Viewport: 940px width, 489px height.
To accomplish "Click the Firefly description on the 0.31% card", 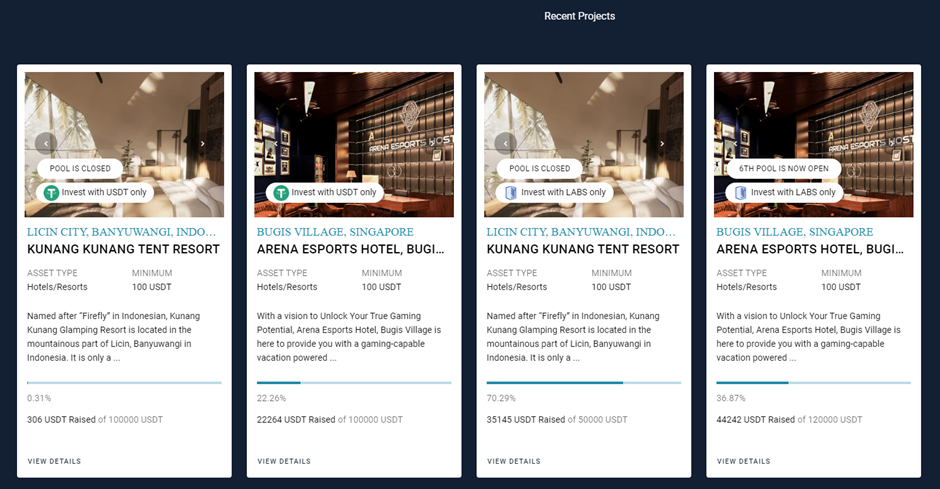I will pyautogui.click(x=113, y=337).
